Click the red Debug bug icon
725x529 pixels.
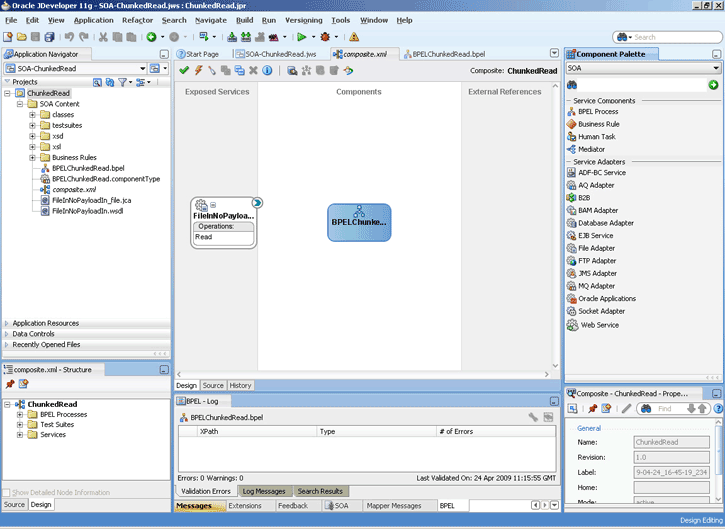point(325,37)
